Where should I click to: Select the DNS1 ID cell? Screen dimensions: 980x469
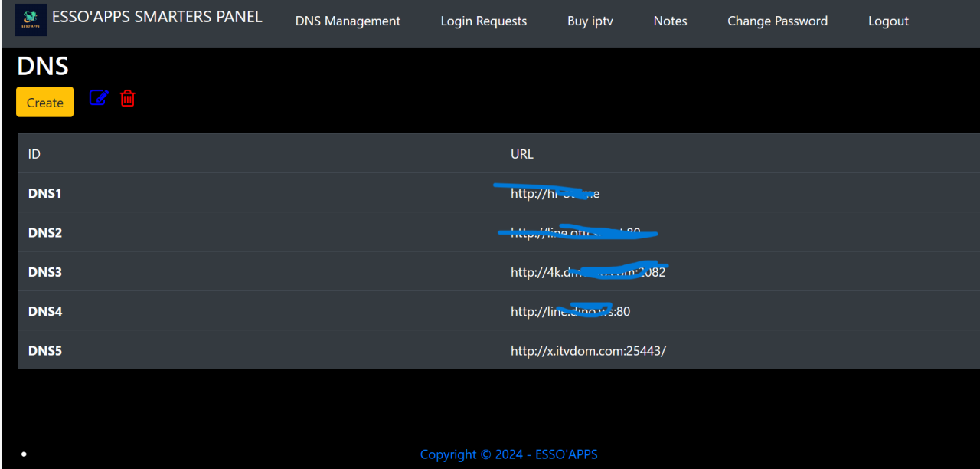[x=45, y=193]
